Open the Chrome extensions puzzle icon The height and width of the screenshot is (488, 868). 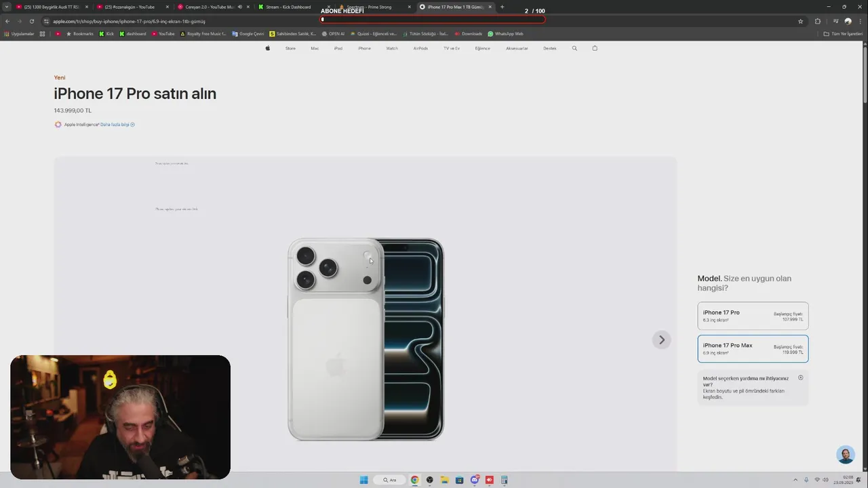pos(818,21)
